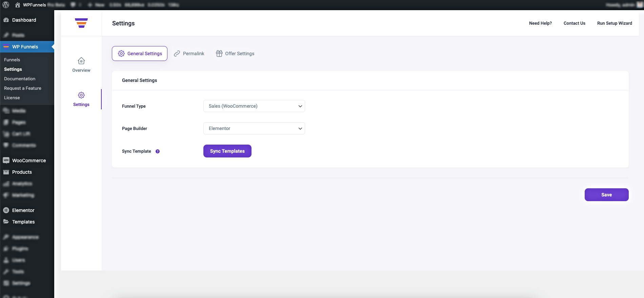Image resolution: width=644 pixels, height=298 pixels.
Task: Click the Sync Template label
Action: [137, 151]
